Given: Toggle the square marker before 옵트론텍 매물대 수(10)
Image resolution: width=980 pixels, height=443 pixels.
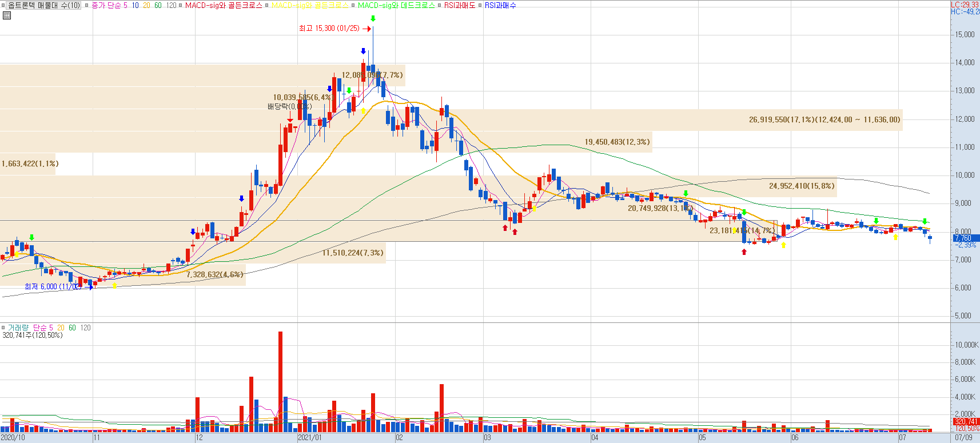Looking at the screenshot, I should tap(3, 5).
